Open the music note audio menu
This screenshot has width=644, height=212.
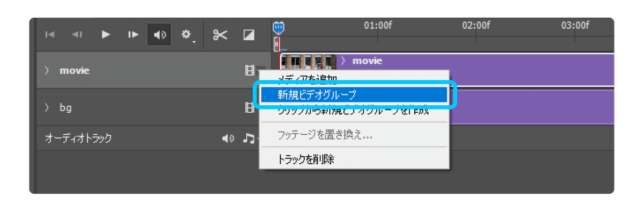point(249,138)
